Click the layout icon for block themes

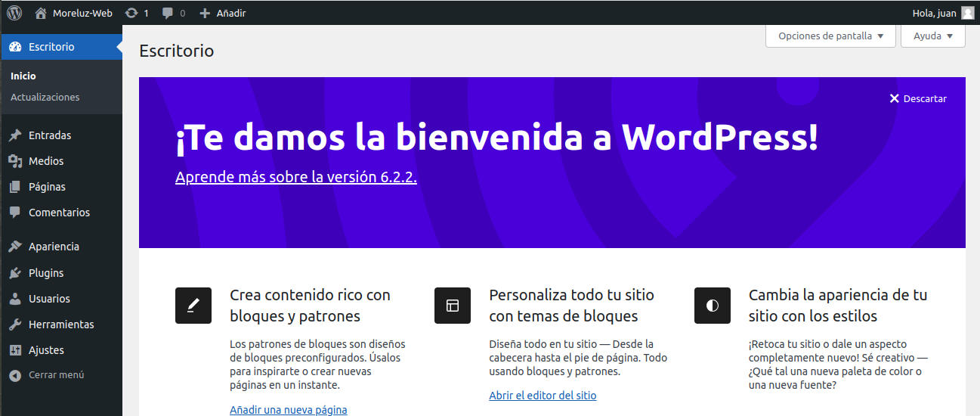click(x=453, y=306)
